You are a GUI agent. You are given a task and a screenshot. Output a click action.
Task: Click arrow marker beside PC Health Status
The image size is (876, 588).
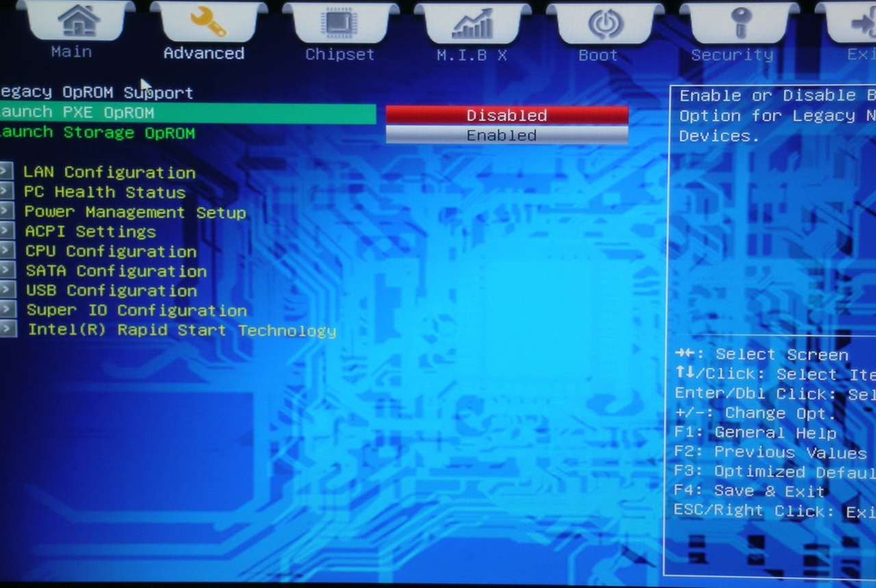coord(6,190)
